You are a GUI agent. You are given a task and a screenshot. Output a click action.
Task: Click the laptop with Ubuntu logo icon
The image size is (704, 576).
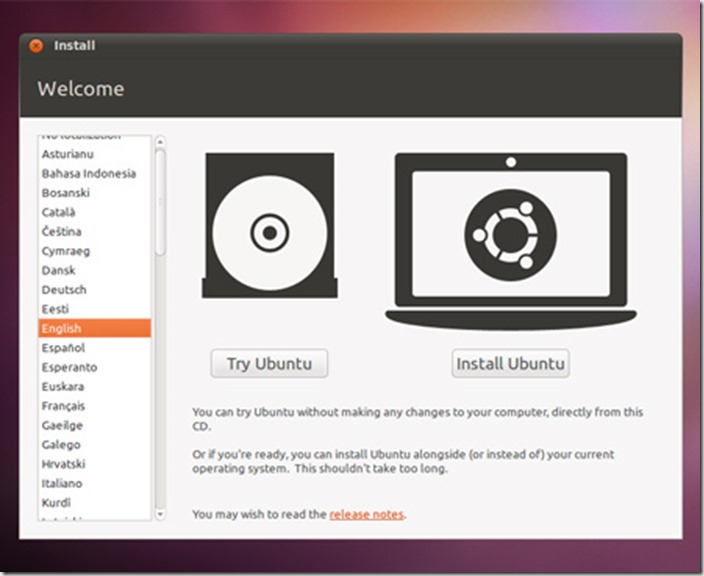click(x=511, y=242)
